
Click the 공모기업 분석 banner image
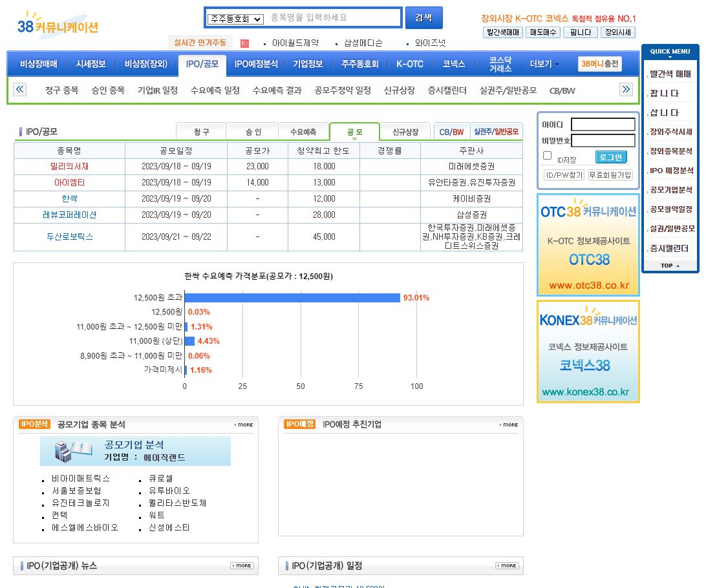pyautogui.click(x=135, y=451)
